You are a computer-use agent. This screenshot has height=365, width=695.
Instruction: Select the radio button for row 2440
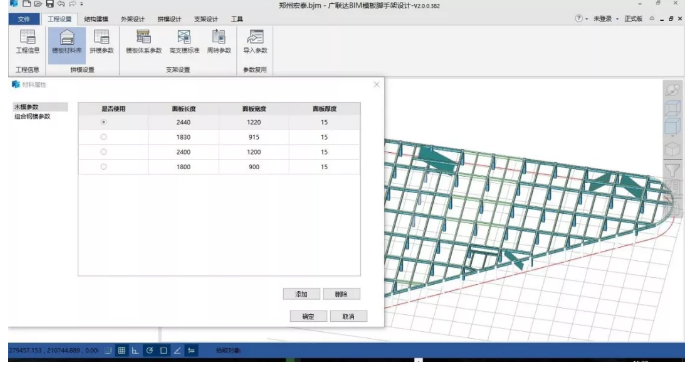click(x=103, y=122)
